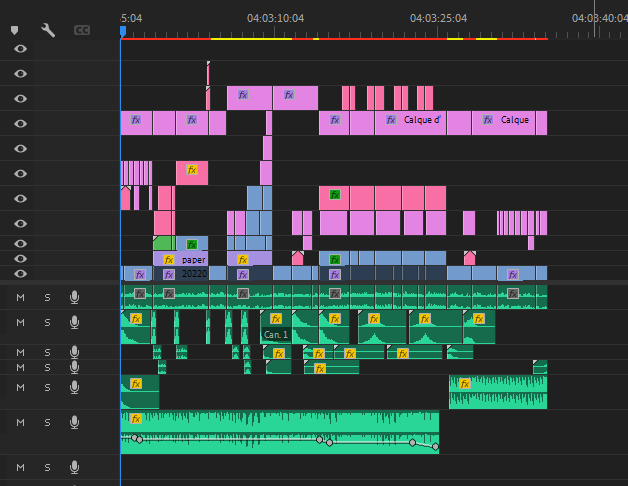
Task: Click the fx badge on the Calque d' clip
Action: click(x=391, y=120)
